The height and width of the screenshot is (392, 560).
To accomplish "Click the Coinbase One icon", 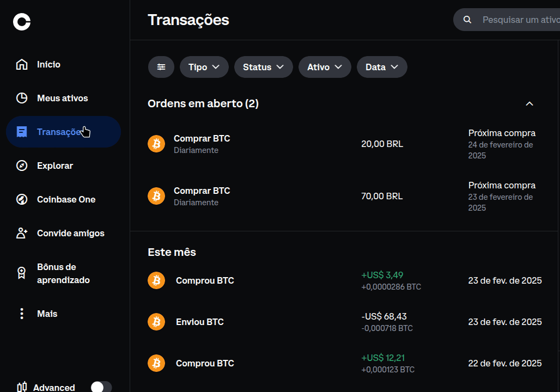I will click(x=21, y=199).
